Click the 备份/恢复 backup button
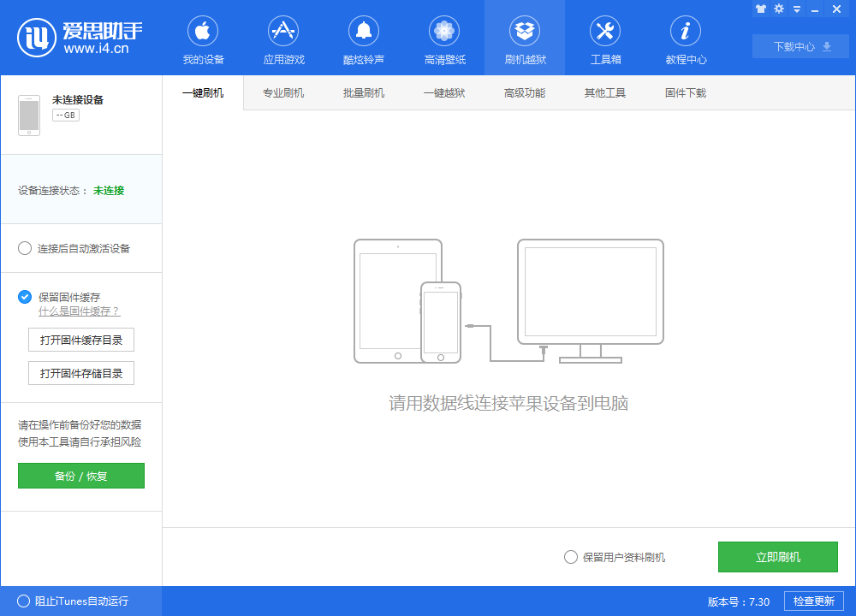856x616 pixels. coord(80,476)
